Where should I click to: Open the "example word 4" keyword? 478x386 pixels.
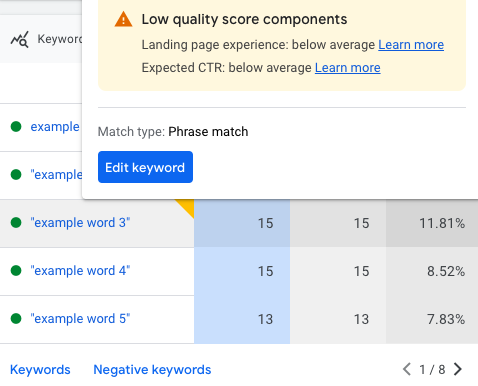(80, 270)
